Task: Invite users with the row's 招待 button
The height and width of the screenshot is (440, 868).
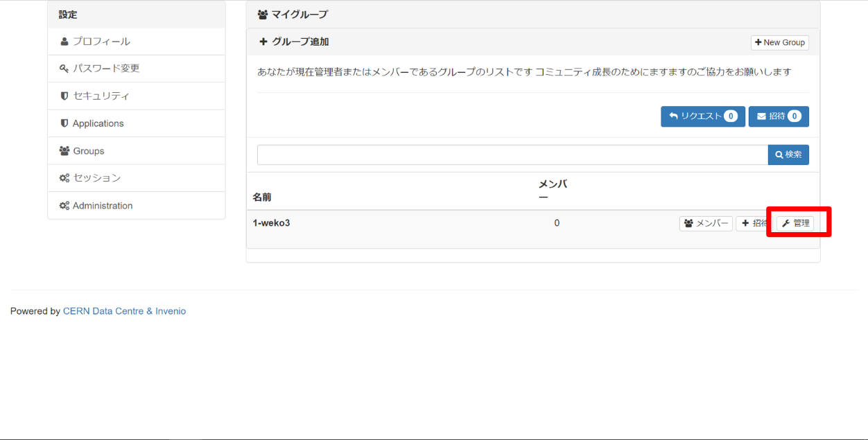Action: (752, 224)
